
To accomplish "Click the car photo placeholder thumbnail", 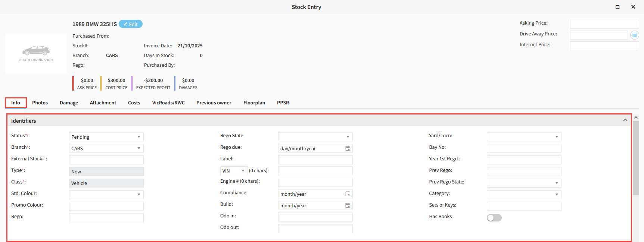I will [x=36, y=53].
